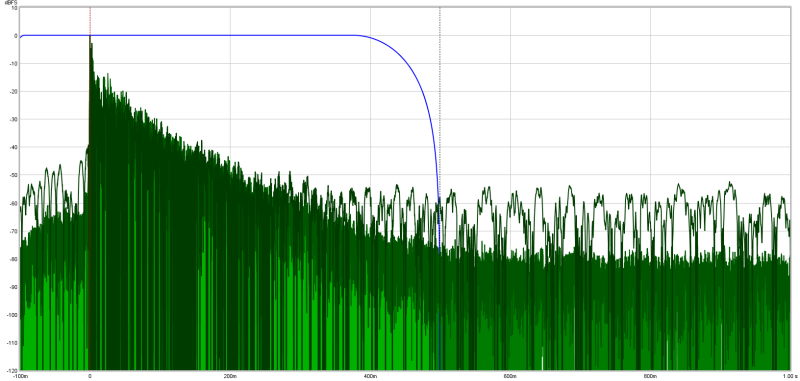Click the '200m' label on the time axis
This screenshot has width=800, height=381.
pyautogui.click(x=230, y=375)
